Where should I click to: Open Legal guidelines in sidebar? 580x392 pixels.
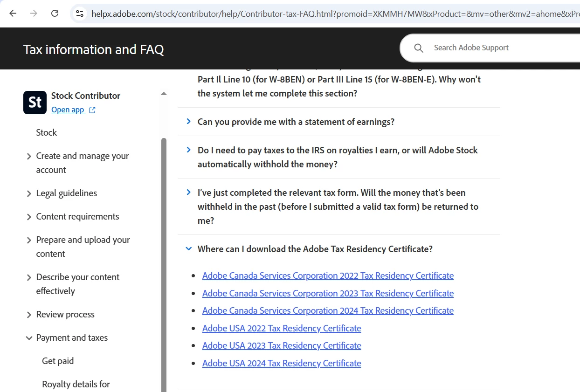tap(67, 193)
